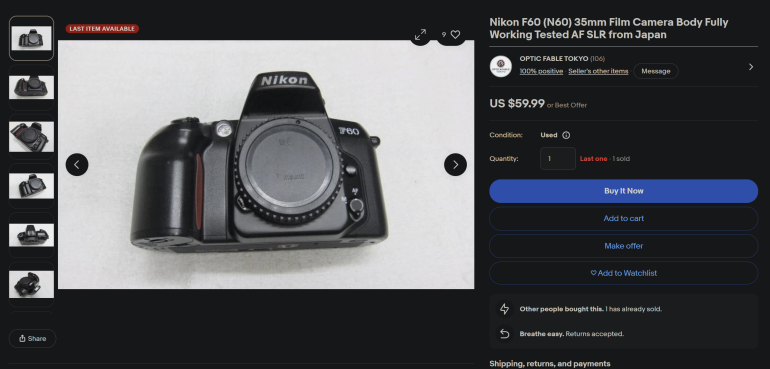Screen dimensions: 770x369
Task: Select the sixth side-view camera thumbnail
Action: (x=31, y=284)
